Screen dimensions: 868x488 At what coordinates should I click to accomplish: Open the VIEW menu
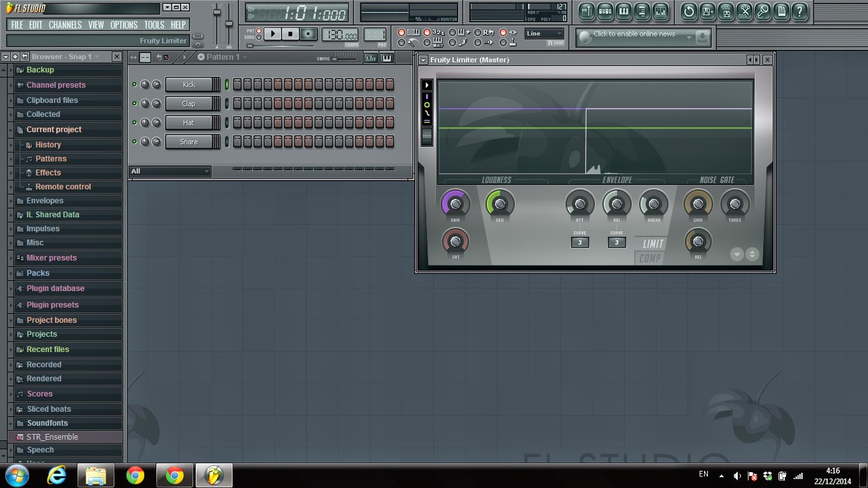click(x=96, y=25)
